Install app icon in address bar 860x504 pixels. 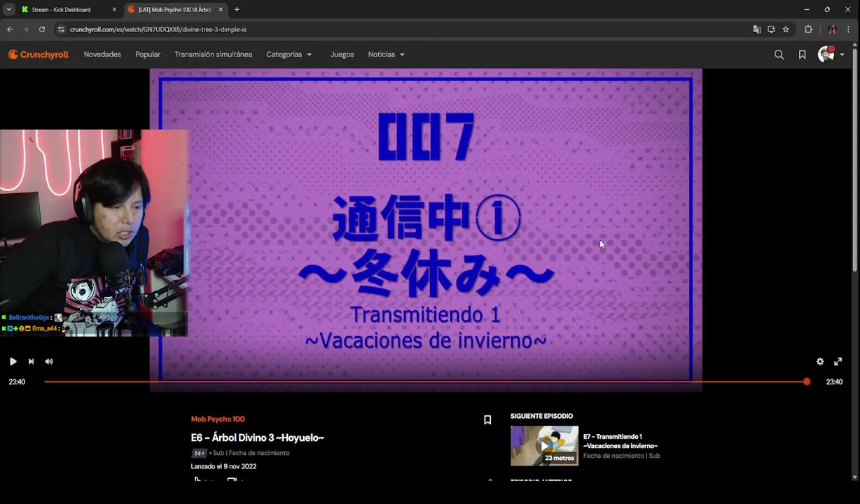click(771, 29)
